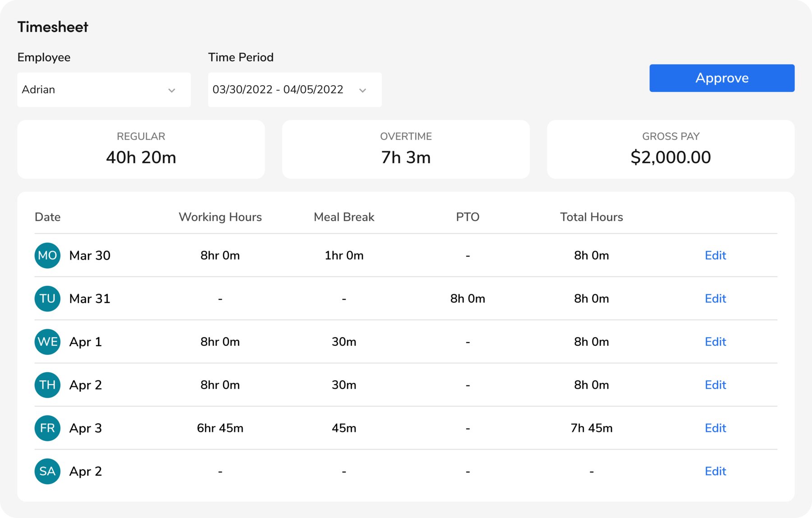The height and width of the screenshot is (518, 812).
Task: Open the Employee dropdown showing Adrian
Action: click(104, 89)
